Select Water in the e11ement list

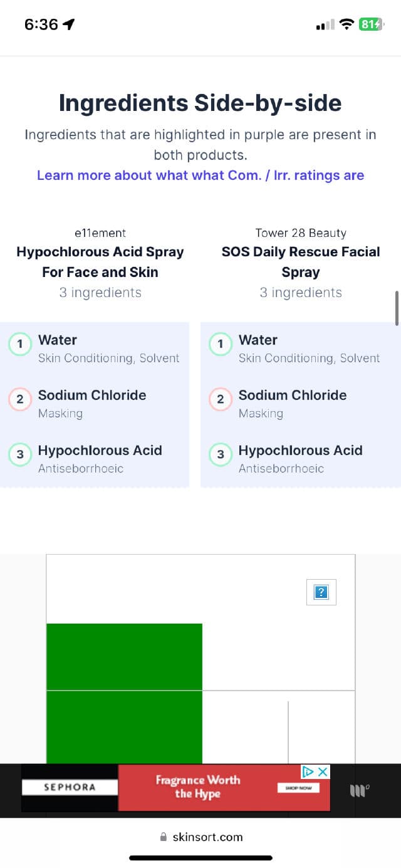click(x=58, y=340)
